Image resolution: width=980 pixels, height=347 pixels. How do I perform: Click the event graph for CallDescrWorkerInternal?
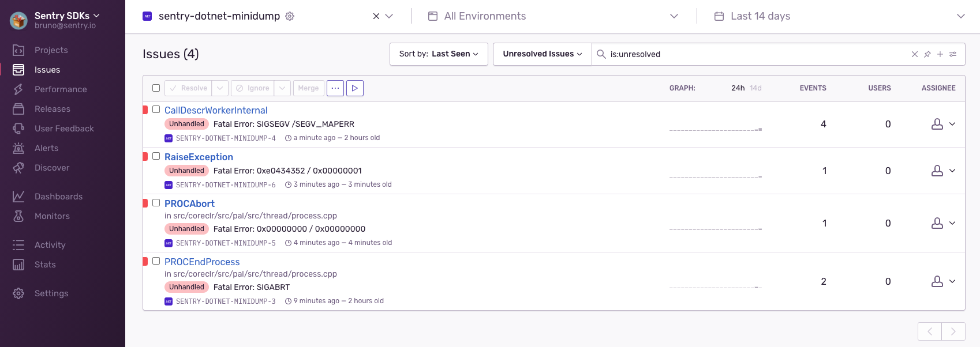point(716,125)
